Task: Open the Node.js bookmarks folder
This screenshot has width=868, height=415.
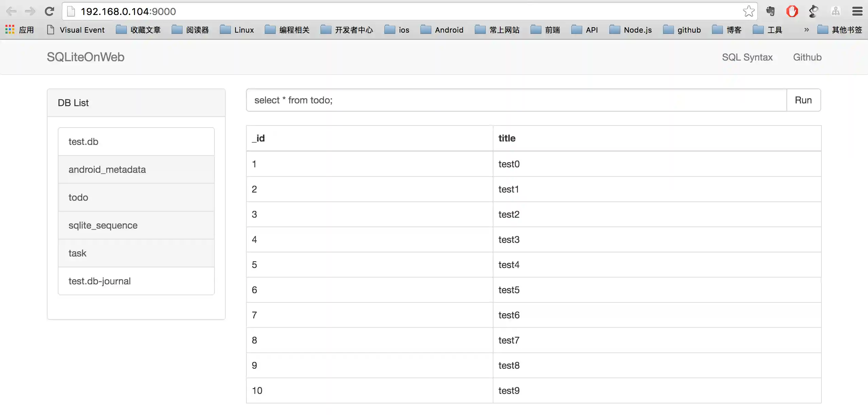Action: click(x=631, y=30)
